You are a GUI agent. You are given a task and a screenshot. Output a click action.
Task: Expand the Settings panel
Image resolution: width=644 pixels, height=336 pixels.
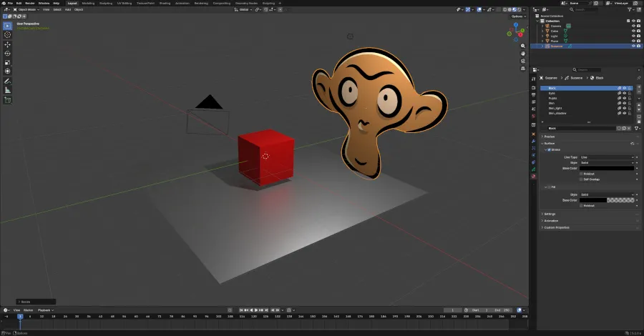pyautogui.click(x=550, y=214)
